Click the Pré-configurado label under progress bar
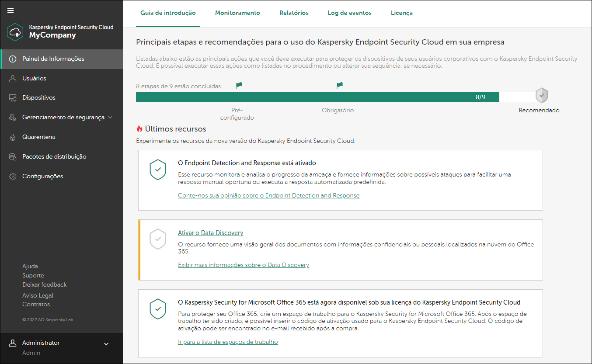Screen dimensions: 592x364 [237, 114]
